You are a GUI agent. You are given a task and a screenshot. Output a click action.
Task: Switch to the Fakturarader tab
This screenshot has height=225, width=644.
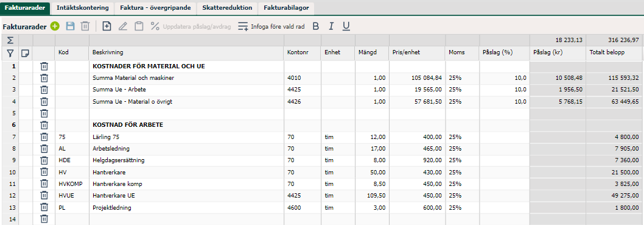[24, 8]
